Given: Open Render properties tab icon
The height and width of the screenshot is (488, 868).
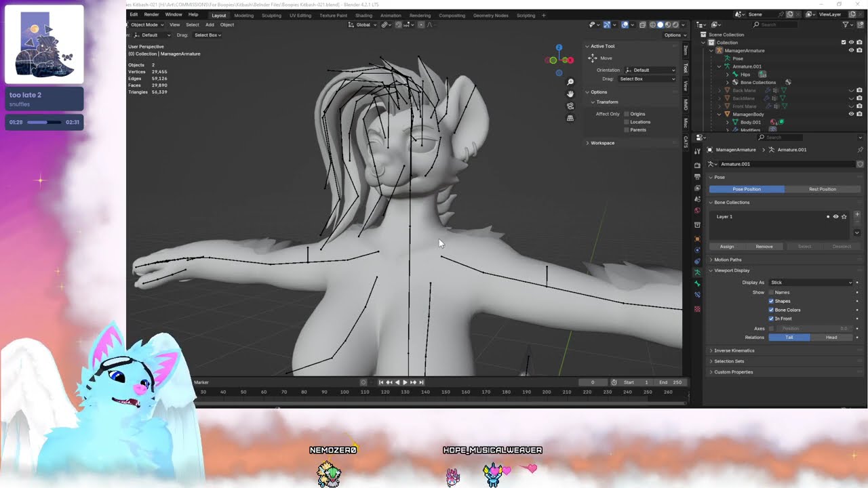Looking at the screenshot, I should pyautogui.click(x=697, y=165).
